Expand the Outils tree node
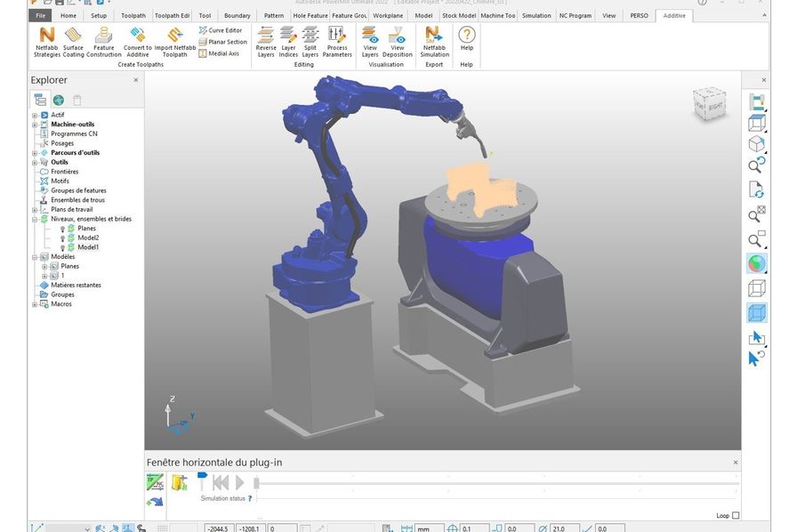 tap(35, 163)
